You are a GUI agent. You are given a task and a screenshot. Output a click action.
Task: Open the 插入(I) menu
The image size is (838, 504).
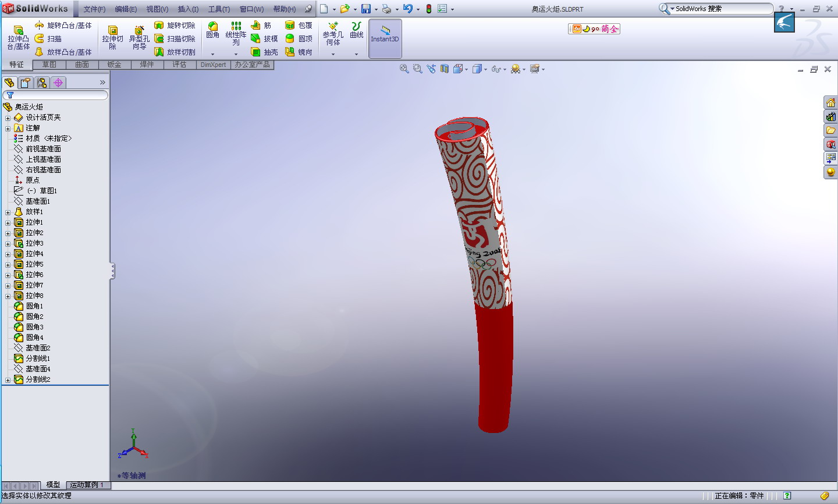188,9
